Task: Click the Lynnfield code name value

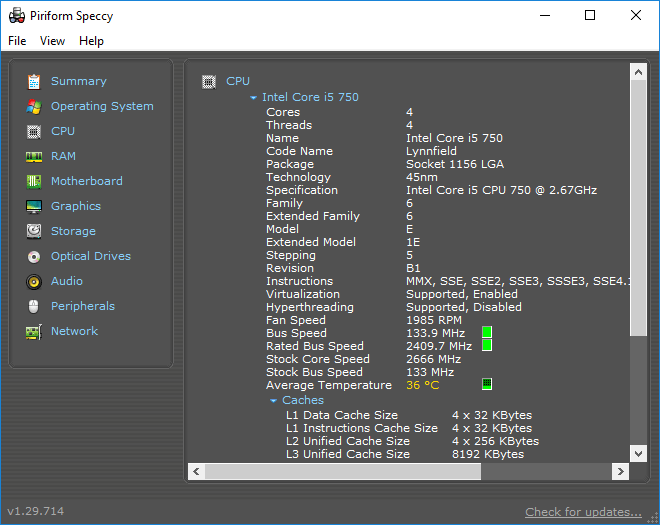Action: pyautogui.click(x=431, y=151)
